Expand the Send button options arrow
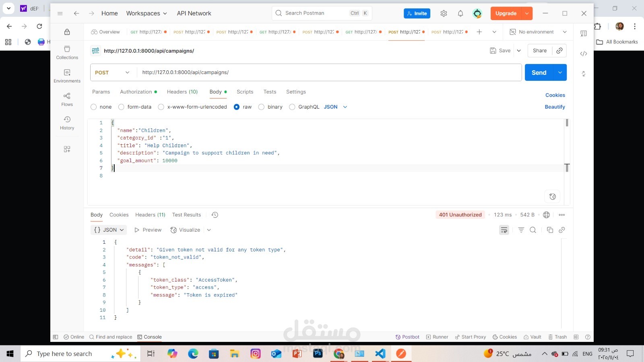 560,72
